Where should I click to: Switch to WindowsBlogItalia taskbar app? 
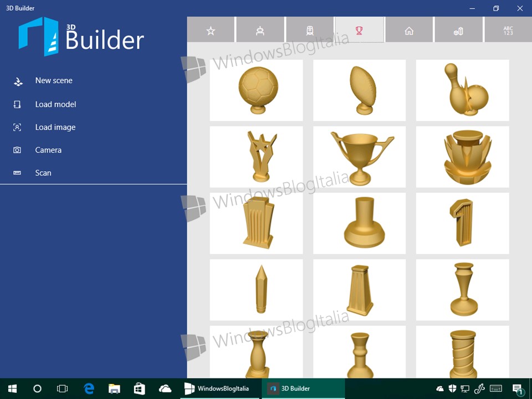pos(219,388)
